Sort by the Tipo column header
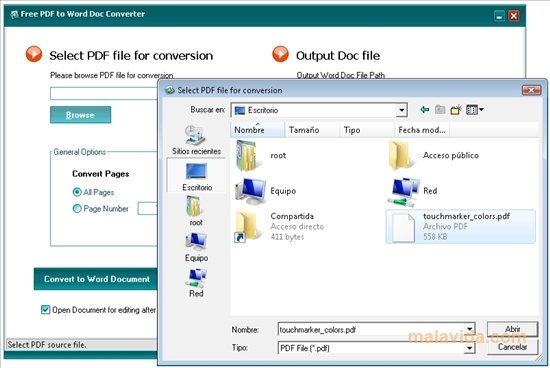550x368 pixels. (x=367, y=130)
